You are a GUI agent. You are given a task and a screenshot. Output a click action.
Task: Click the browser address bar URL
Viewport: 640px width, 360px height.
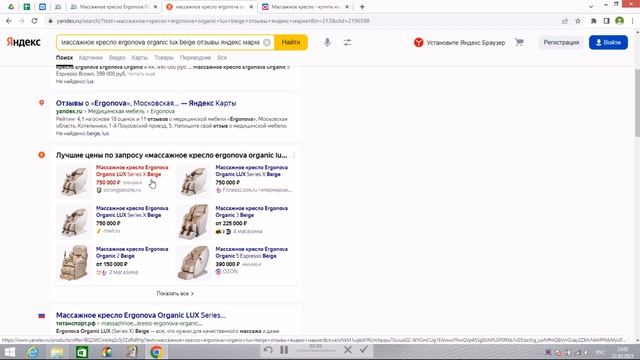pos(212,21)
